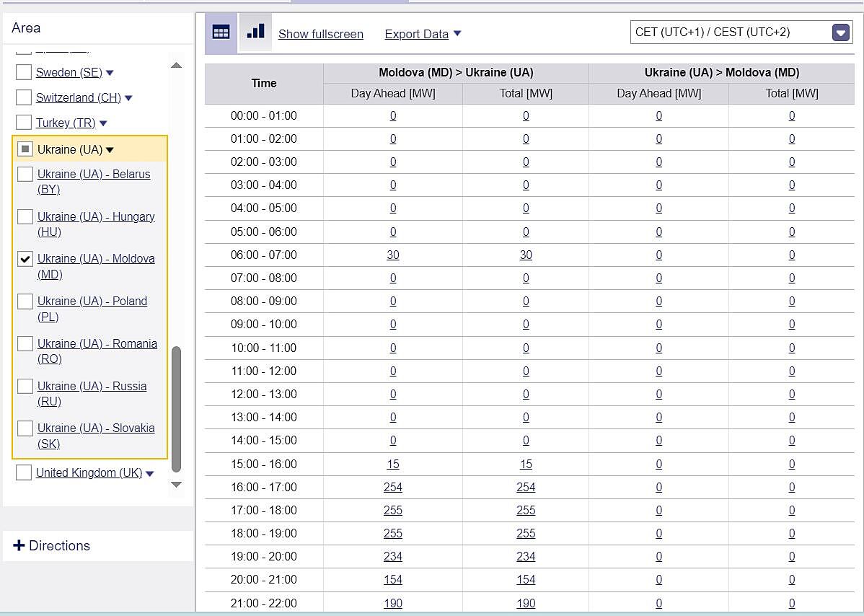Expand Switzerland (CH) borders list

[x=128, y=98]
